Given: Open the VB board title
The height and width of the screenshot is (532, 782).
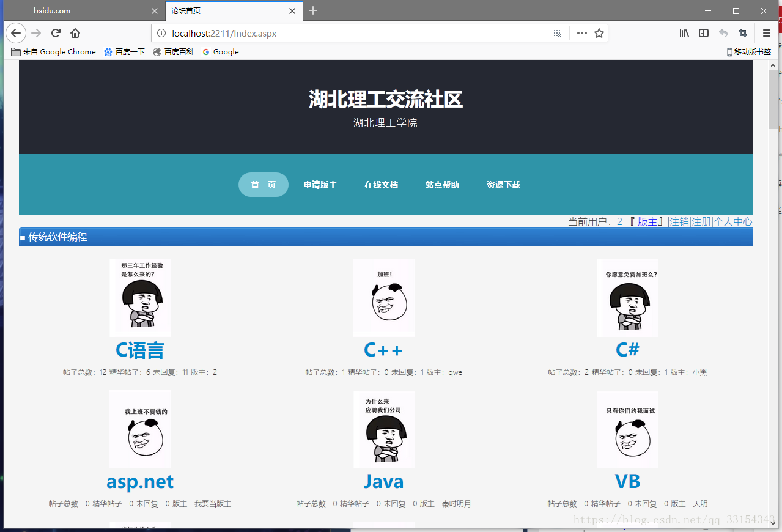Looking at the screenshot, I should 627,482.
